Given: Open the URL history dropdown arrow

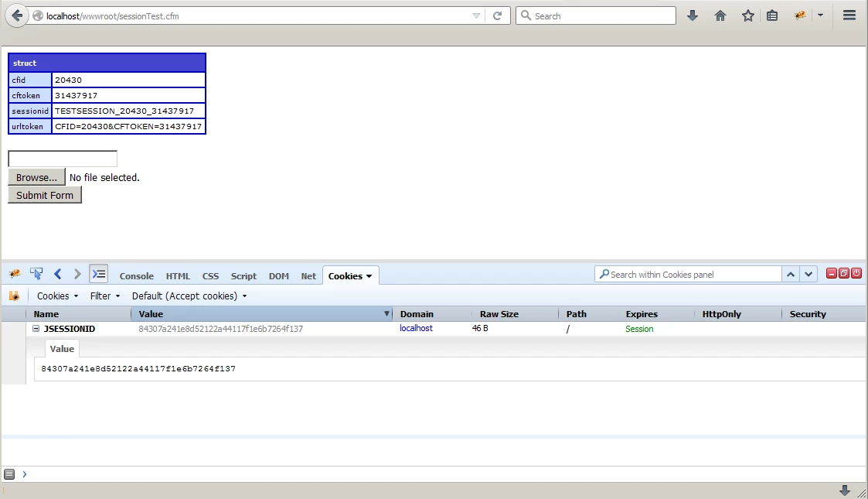Looking at the screenshot, I should point(476,16).
